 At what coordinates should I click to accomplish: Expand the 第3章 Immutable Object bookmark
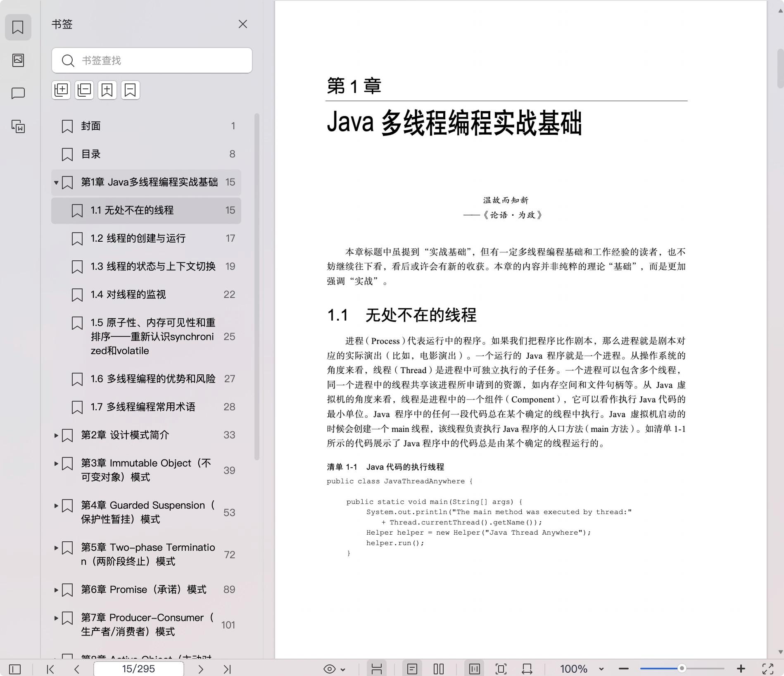click(x=56, y=463)
